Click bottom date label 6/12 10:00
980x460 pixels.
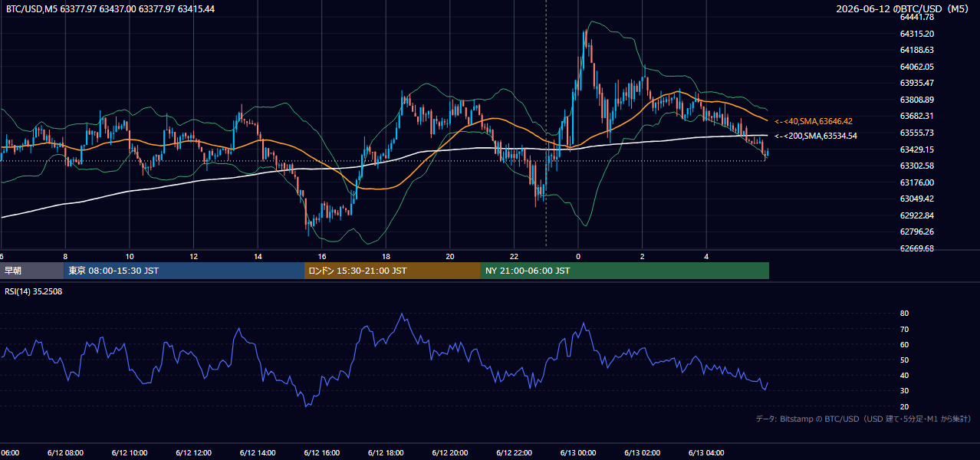coord(130,452)
